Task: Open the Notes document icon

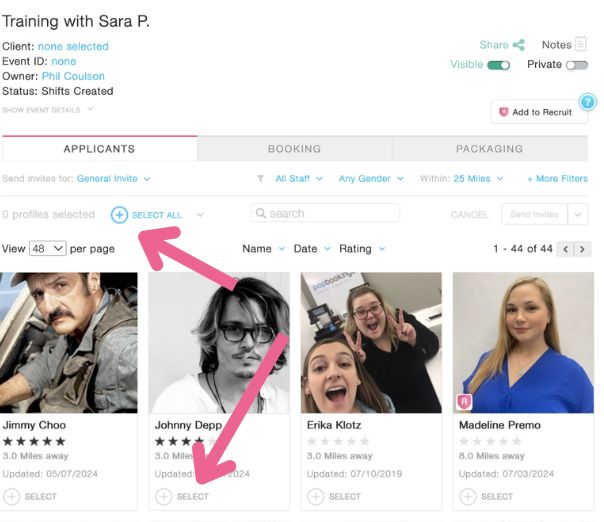Action: [581, 45]
